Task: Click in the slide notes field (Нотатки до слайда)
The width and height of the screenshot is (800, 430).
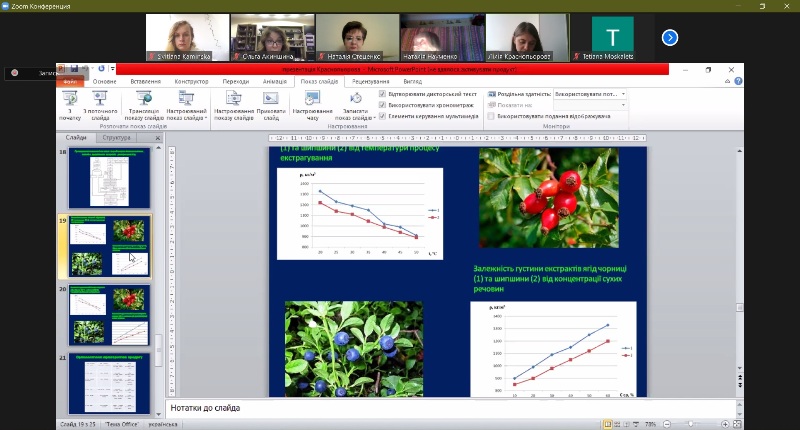Action: [x=452, y=408]
